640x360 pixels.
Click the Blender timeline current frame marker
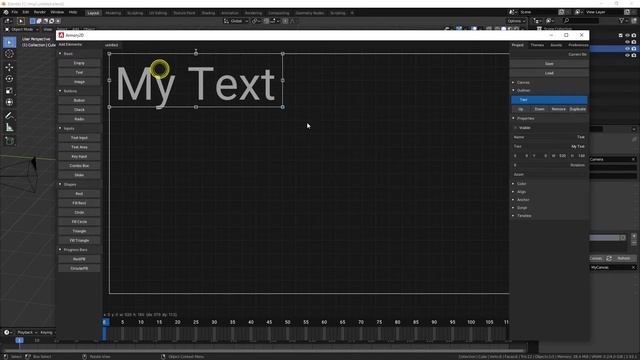click(19, 340)
